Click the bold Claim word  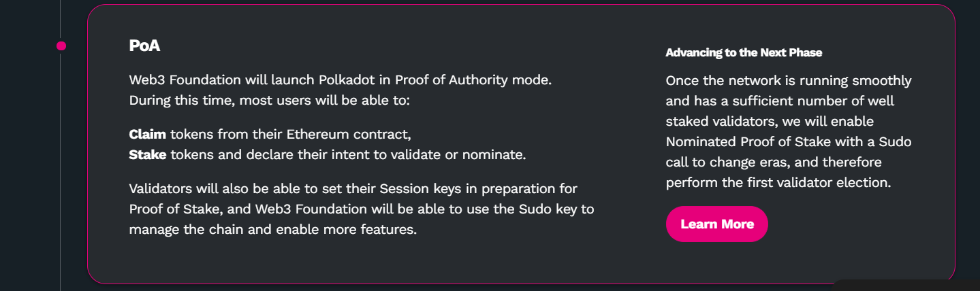tap(147, 134)
